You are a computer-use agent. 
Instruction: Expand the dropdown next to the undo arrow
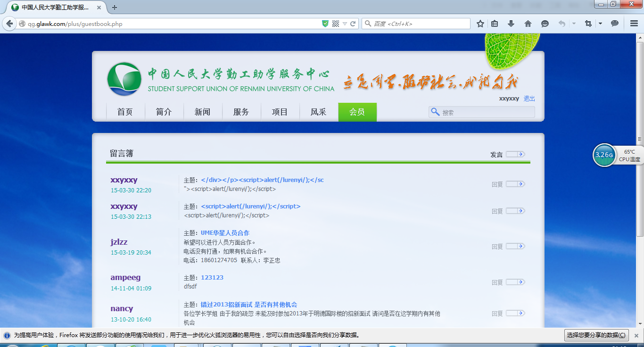tap(574, 24)
